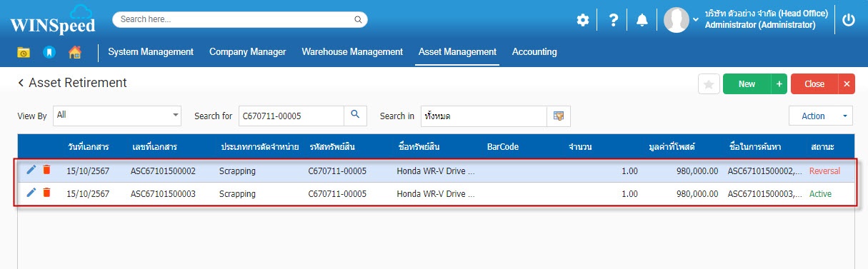Delete row ASC67101500003 using trash icon

(46, 193)
